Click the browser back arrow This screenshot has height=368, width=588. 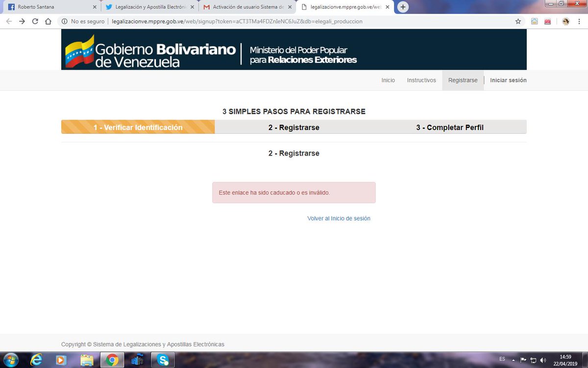[9, 22]
